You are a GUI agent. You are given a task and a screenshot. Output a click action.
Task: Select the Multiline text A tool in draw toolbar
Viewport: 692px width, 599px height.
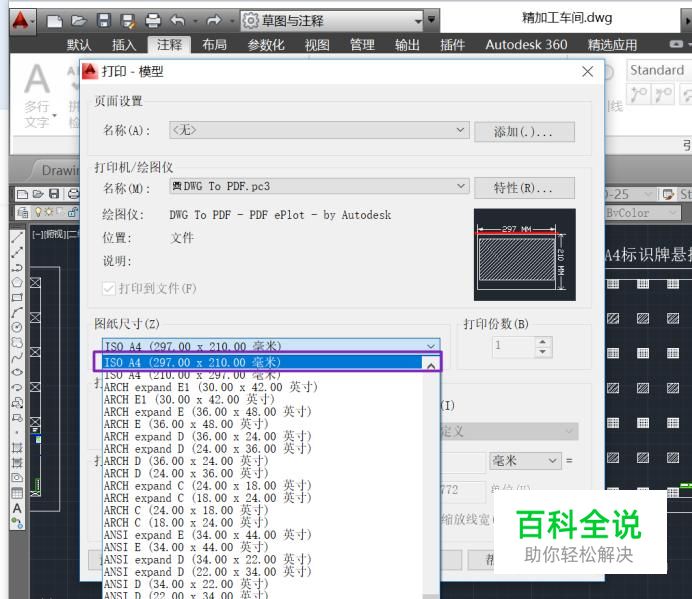17,508
